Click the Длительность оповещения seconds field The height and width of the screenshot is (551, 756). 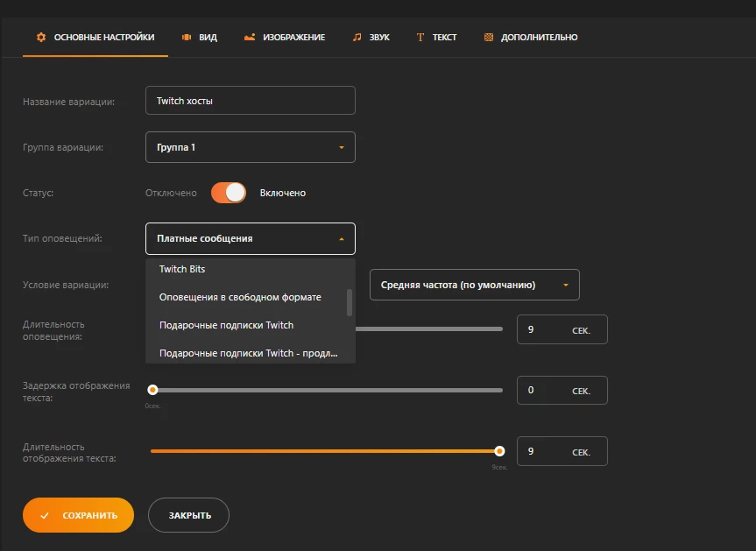(x=562, y=329)
